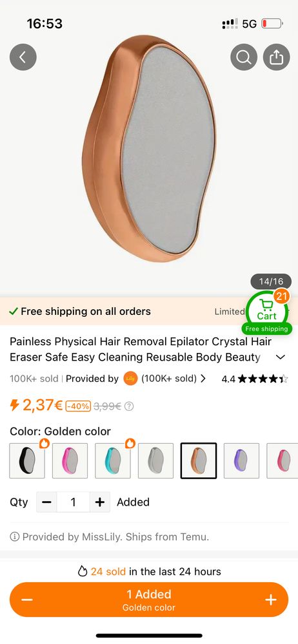Decrease Qty with the minus stepper
Viewport: 298px width, 644px height.
[x=46, y=502]
